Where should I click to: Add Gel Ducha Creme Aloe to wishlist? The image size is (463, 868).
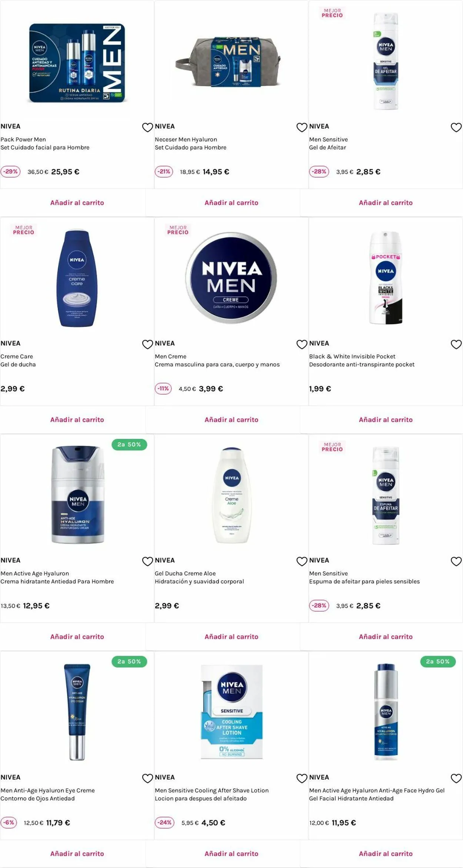click(302, 561)
